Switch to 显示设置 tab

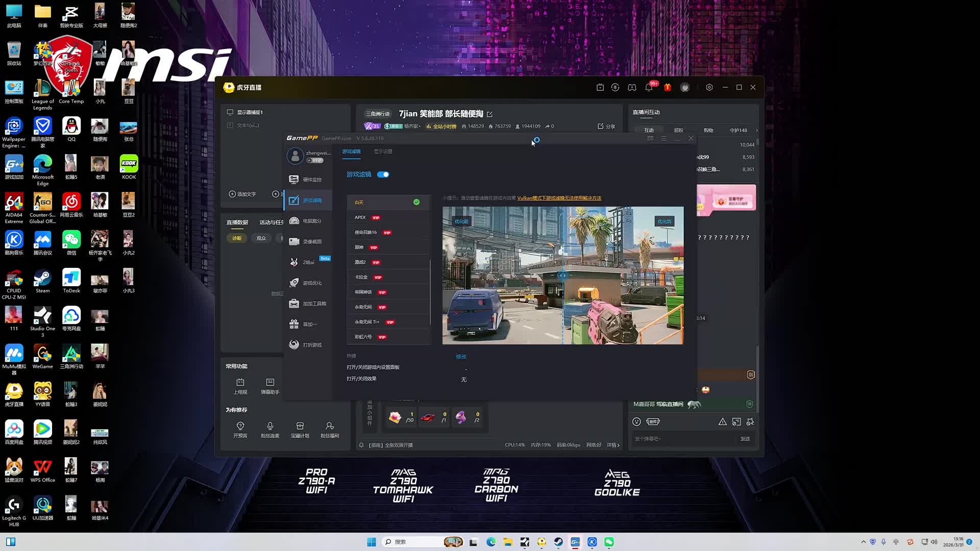[383, 152]
